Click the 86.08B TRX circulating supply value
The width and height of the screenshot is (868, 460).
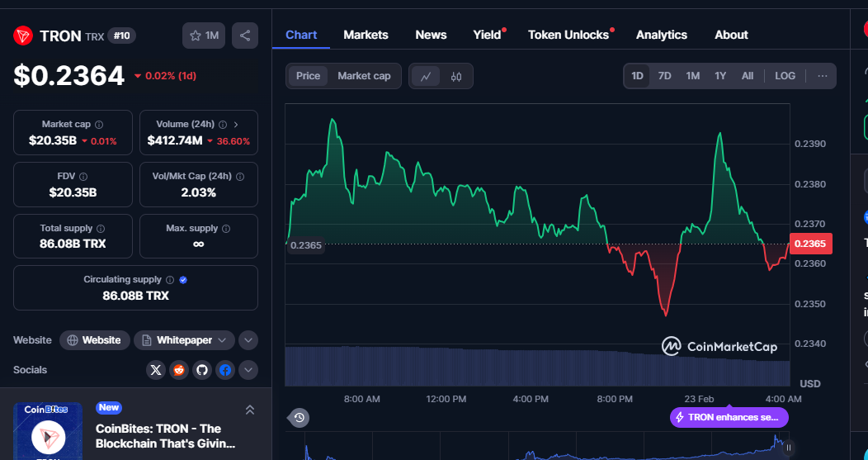click(x=135, y=296)
